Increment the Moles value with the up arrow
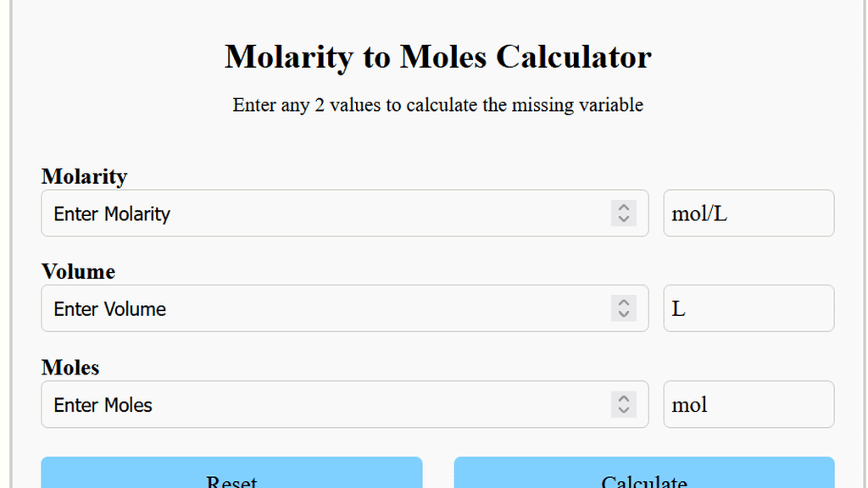This screenshot has width=868, height=488. click(x=625, y=399)
